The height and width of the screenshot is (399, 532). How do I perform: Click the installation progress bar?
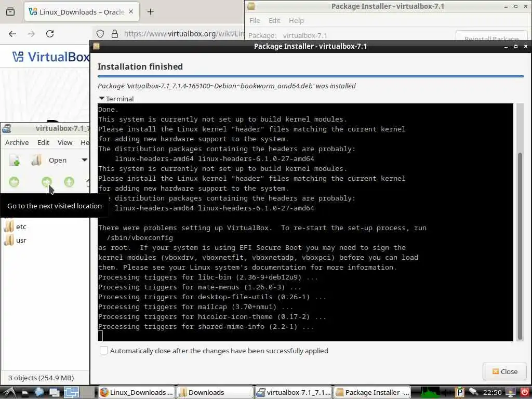pyautogui.click(x=311, y=77)
